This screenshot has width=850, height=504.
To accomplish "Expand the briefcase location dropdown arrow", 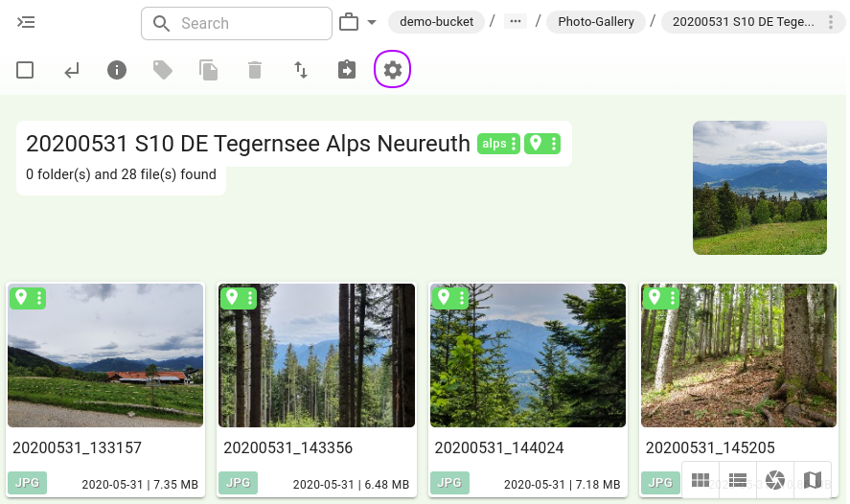I will pos(372,22).
